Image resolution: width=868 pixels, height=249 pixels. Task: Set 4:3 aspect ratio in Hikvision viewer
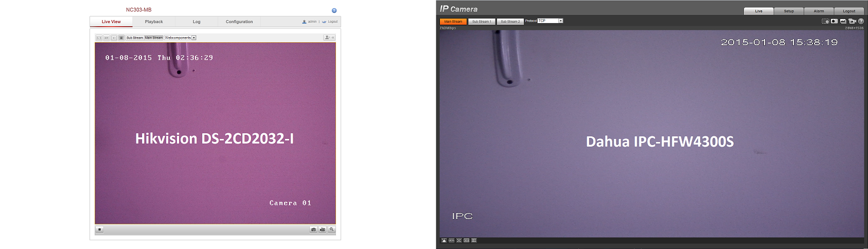point(99,38)
